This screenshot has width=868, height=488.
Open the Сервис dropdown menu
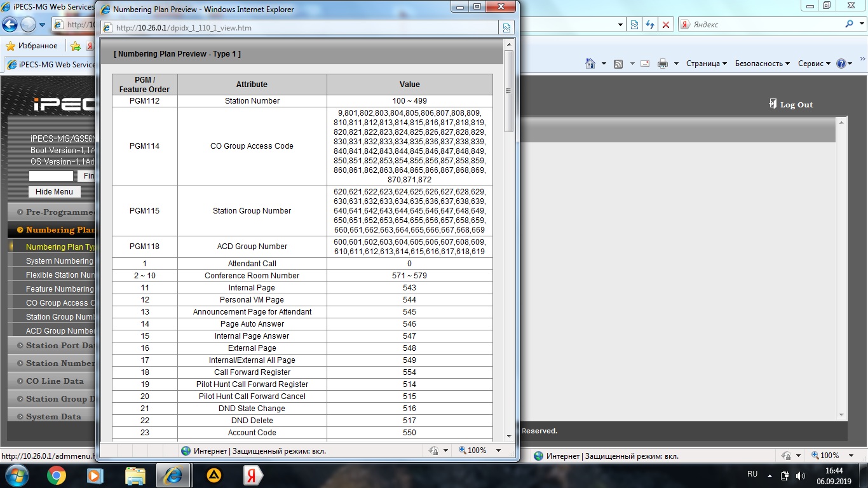pos(814,64)
